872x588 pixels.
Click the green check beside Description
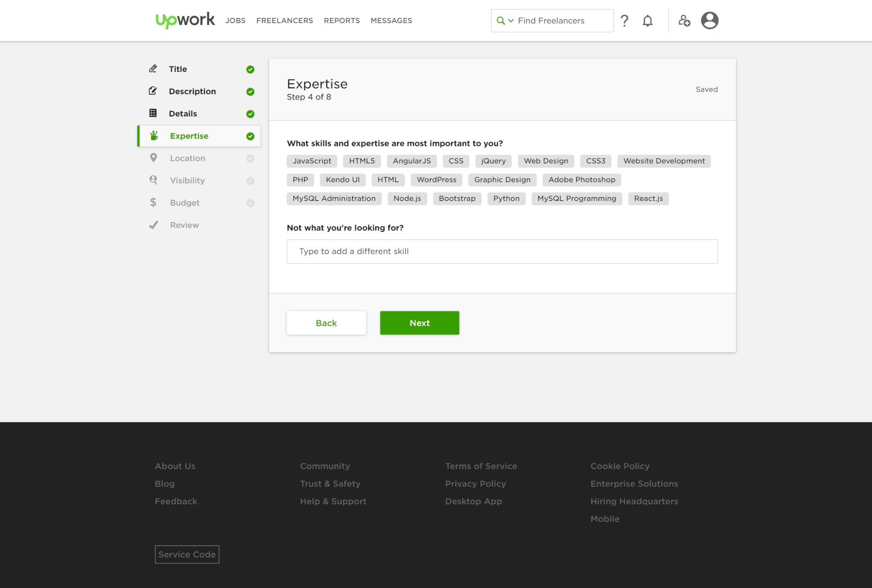pyautogui.click(x=250, y=92)
